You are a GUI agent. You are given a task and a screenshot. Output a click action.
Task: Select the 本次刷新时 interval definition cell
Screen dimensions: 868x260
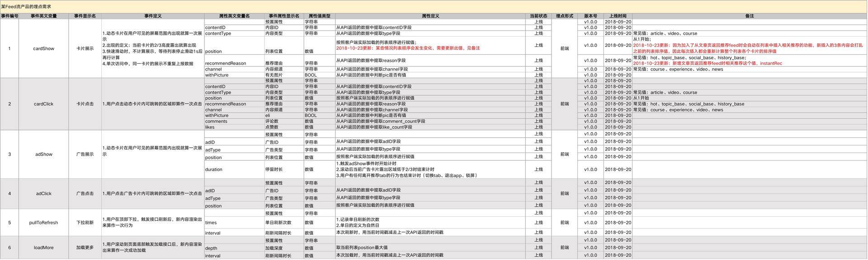[430, 232]
